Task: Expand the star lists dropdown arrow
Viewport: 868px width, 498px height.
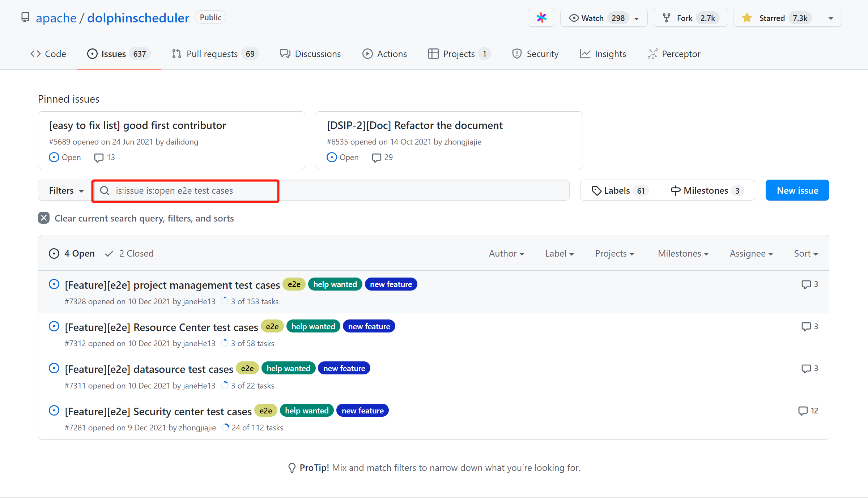Action: (x=831, y=18)
